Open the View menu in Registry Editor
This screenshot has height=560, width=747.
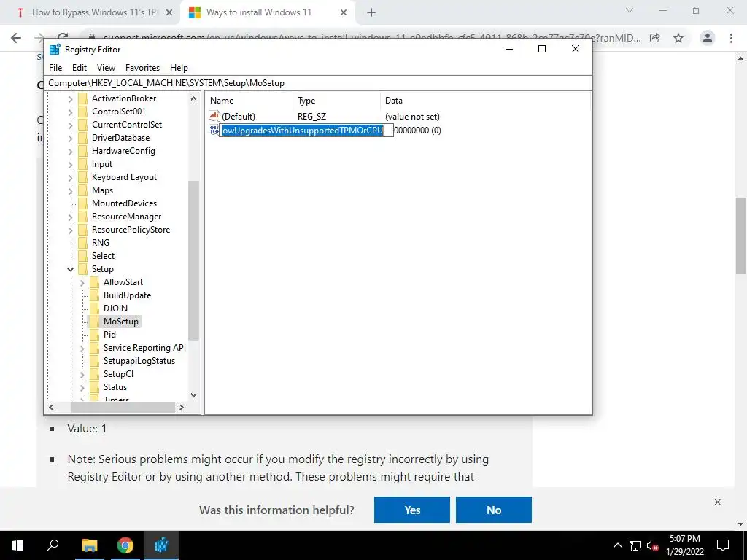coord(106,68)
